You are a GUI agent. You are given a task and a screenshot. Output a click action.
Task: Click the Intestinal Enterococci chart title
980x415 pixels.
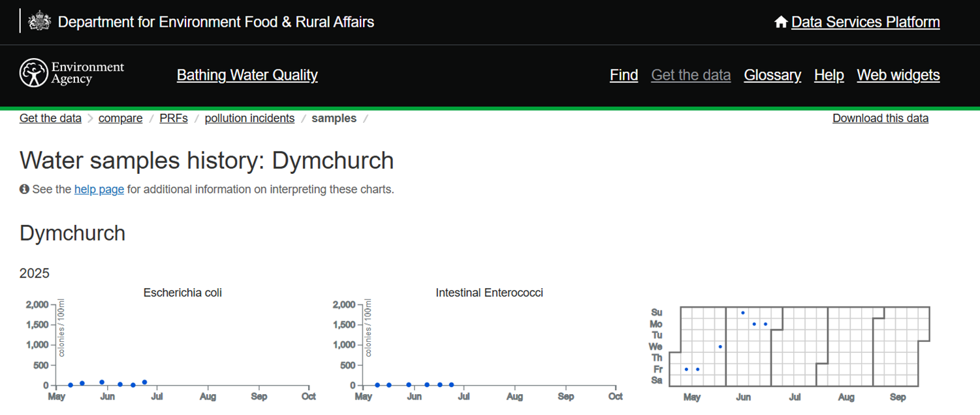click(490, 293)
